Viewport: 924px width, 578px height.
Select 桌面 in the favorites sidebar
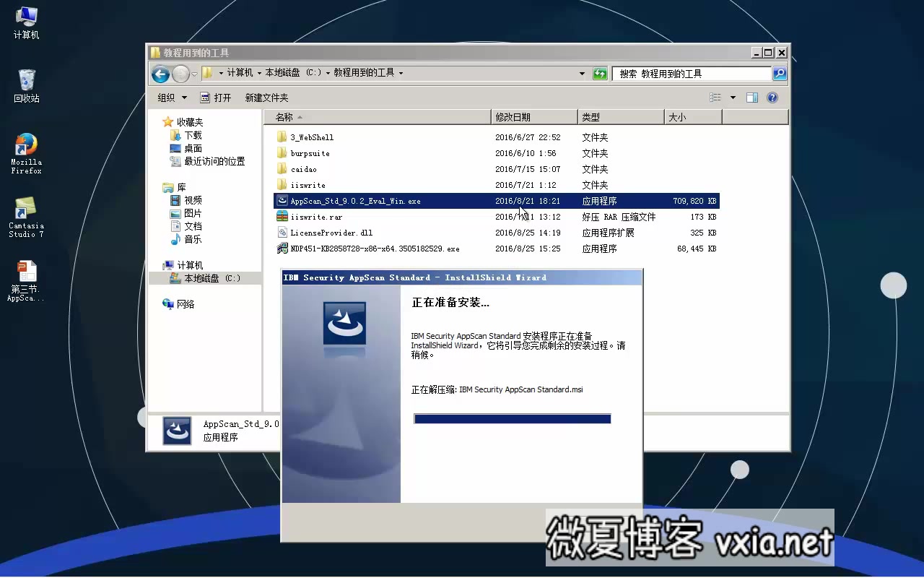click(x=193, y=148)
